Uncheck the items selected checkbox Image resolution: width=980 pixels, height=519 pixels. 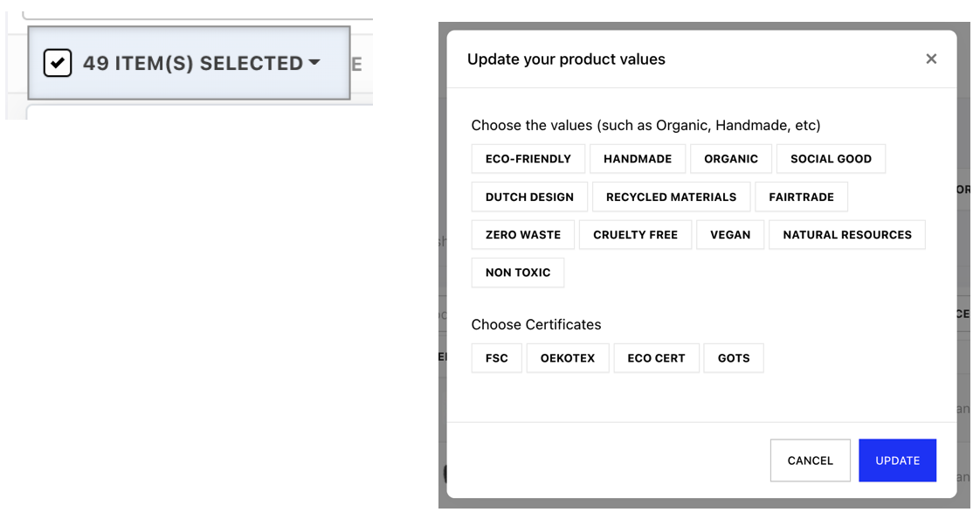[58, 63]
